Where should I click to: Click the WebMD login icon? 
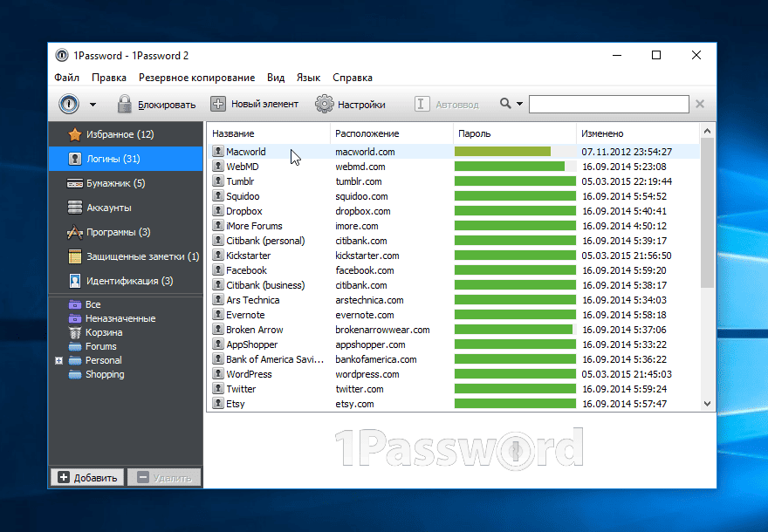(x=218, y=166)
